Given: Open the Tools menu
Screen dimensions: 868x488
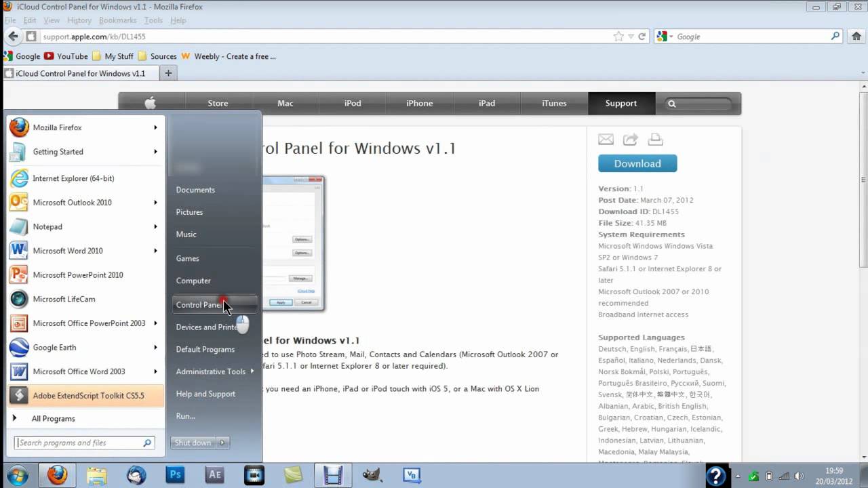Looking at the screenshot, I should coord(153,20).
